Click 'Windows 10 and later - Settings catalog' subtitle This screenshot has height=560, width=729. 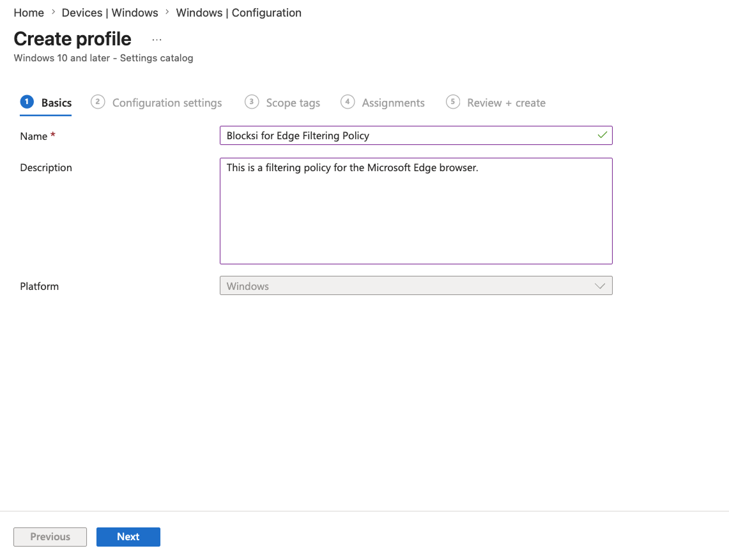[104, 58]
